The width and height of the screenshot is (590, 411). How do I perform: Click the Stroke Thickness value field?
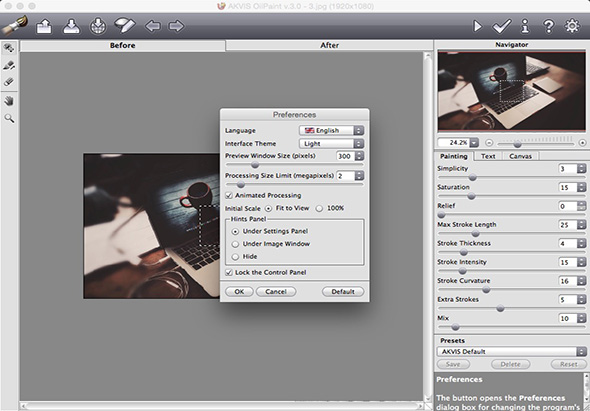[568, 244]
